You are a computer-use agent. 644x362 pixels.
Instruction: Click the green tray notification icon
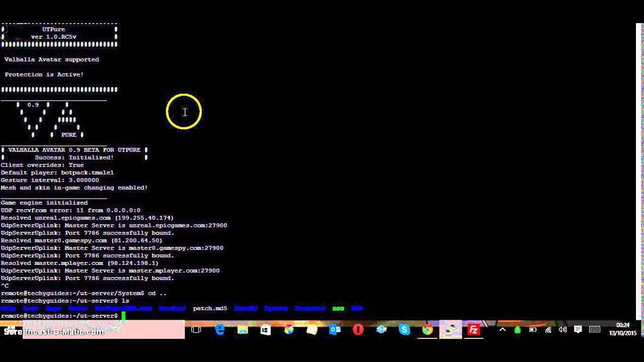coord(517,330)
